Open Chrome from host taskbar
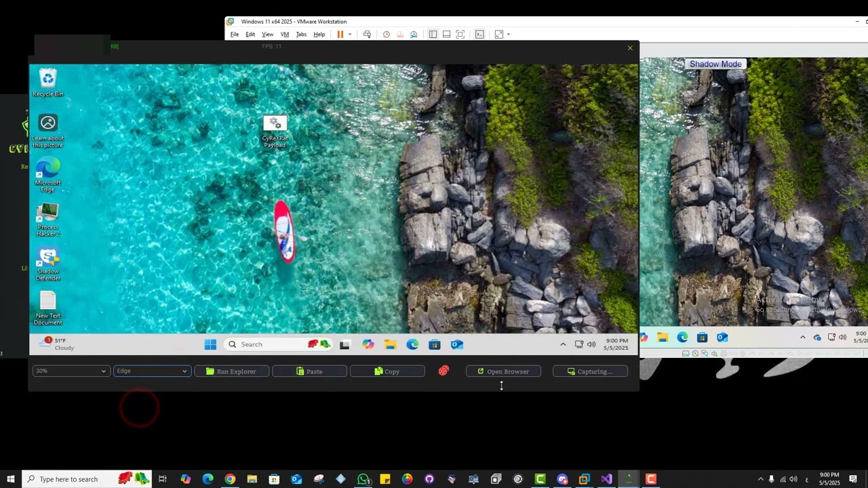This screenshot has height=488, width=868. click(230, 479)
